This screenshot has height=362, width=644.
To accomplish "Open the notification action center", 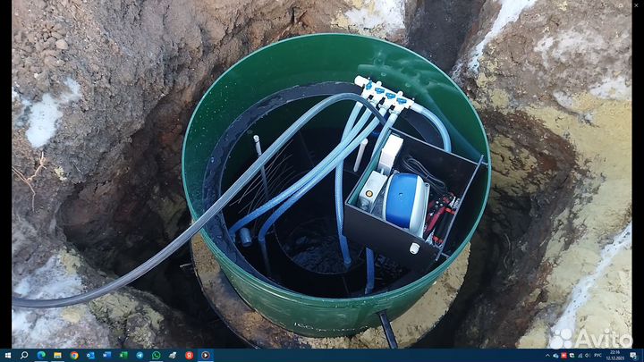I will (633, 355).
